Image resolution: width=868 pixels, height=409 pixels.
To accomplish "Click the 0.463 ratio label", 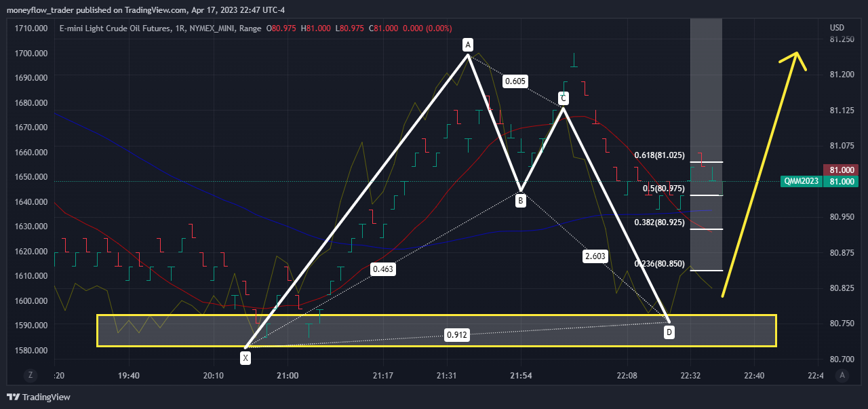I will [x=383, y=269].
